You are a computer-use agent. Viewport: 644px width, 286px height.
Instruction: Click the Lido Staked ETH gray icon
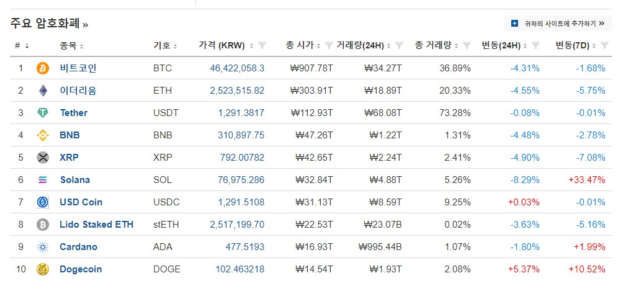point(43,225)
